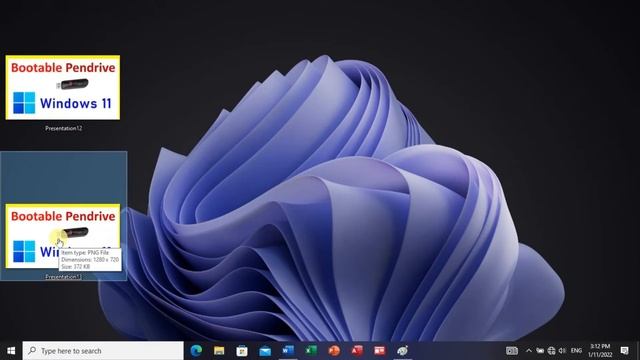Open the Windows Start menu
Screen dimensions: 640x360
pyautogui.click(x=11, y=351)
